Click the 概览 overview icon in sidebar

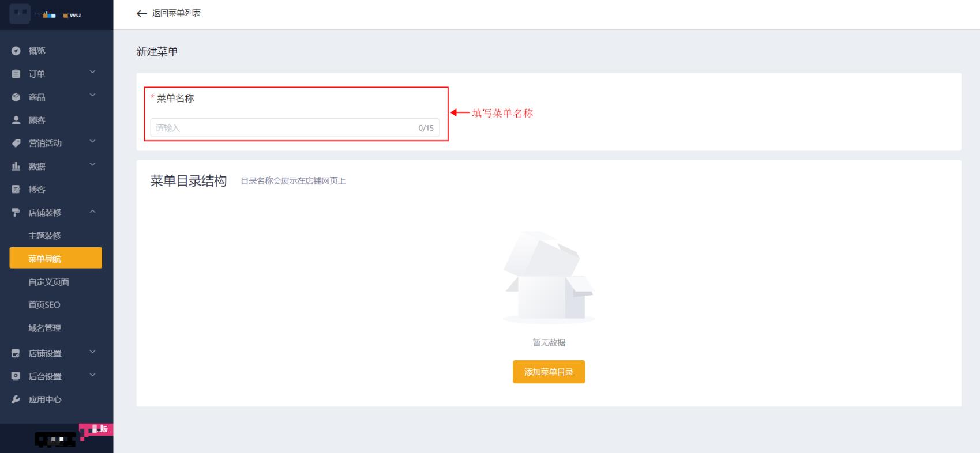16,51
